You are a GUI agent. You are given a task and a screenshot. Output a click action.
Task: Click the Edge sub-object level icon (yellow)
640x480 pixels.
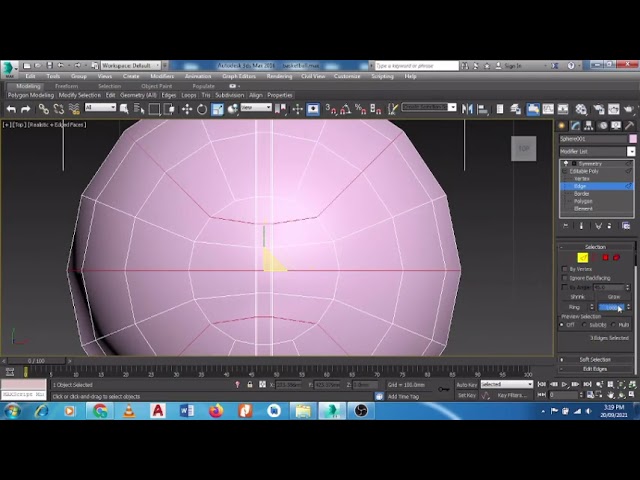(x=582, y=257)
